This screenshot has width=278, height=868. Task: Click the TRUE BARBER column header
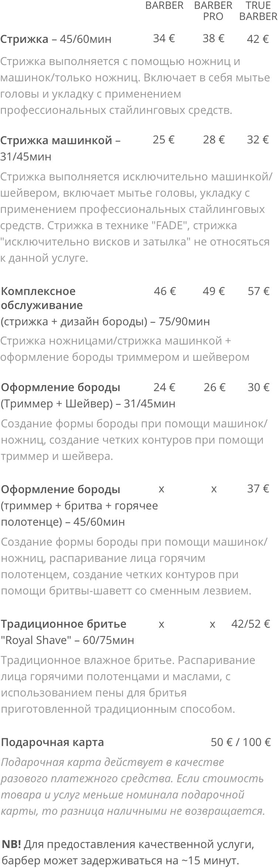coord(258,11)
